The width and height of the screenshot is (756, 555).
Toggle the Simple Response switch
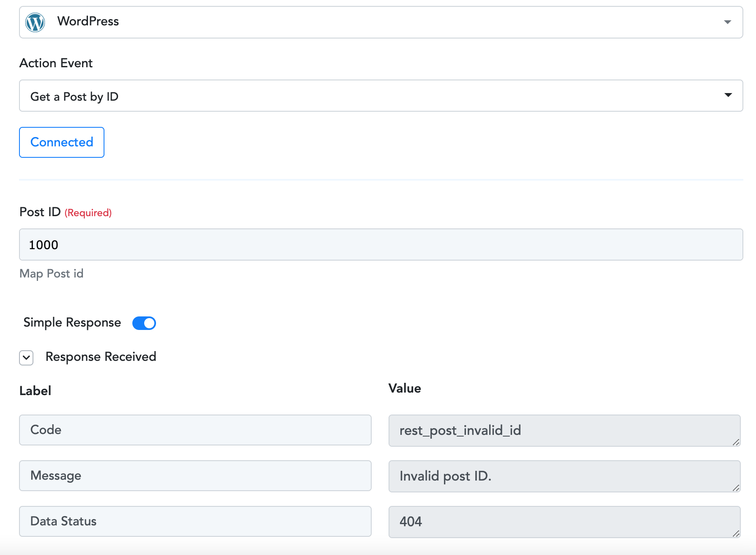[144, 323]
